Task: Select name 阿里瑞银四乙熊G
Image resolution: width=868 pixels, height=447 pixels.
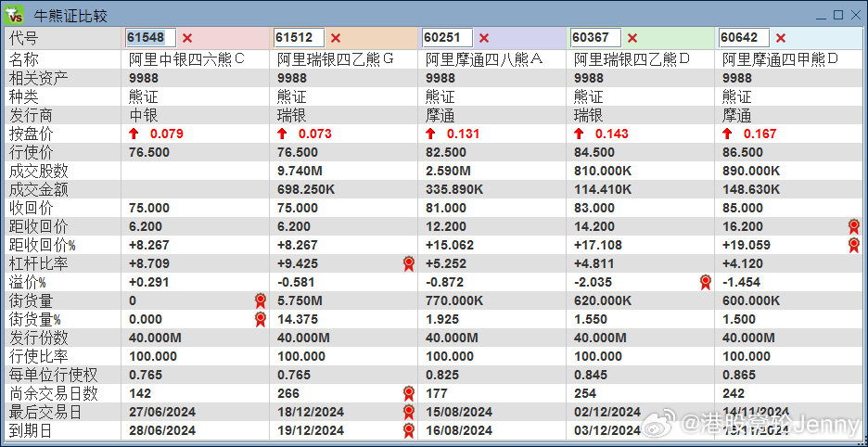Action: (336, 59)
